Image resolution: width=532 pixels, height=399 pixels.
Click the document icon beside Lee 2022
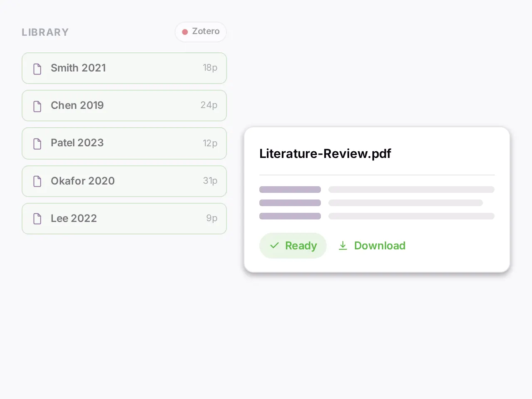point(37,219)
